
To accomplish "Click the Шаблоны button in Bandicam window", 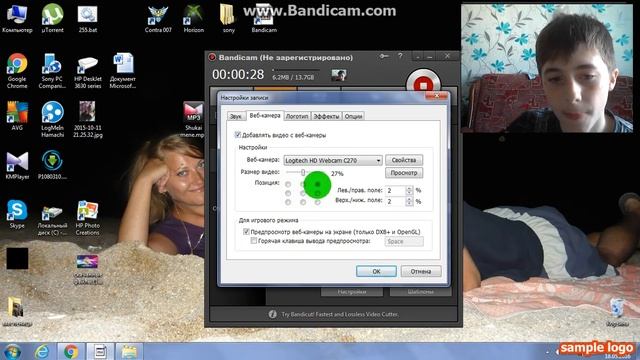I will 420,292.
